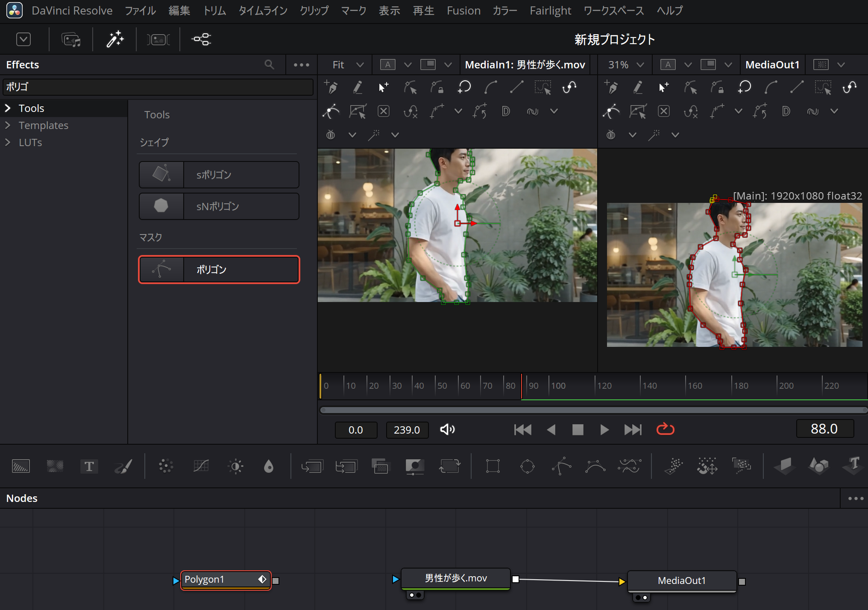
Task: Add a Shape 3D node from toolbar
Action: 818,465
